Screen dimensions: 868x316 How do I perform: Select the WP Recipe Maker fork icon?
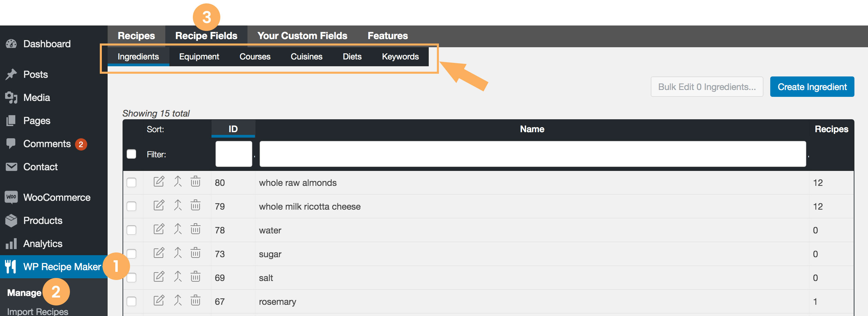click(11, 267)
